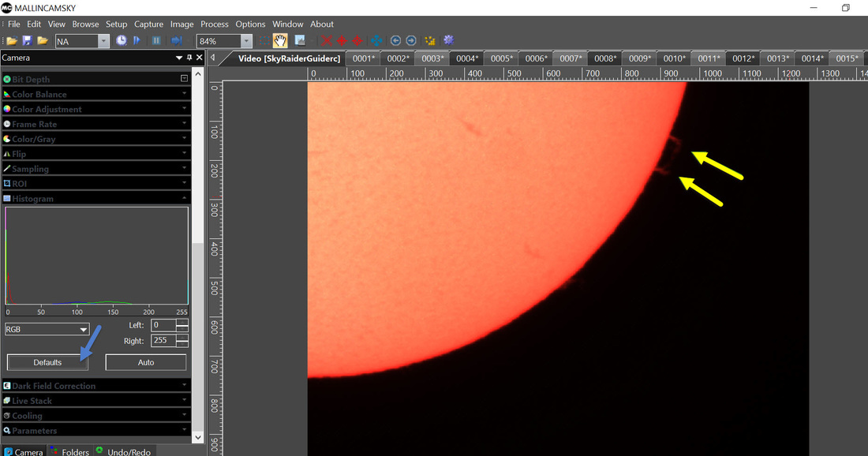Click the red X delete icon
This screenshot has width=868, height=456.
coord(327,40)
